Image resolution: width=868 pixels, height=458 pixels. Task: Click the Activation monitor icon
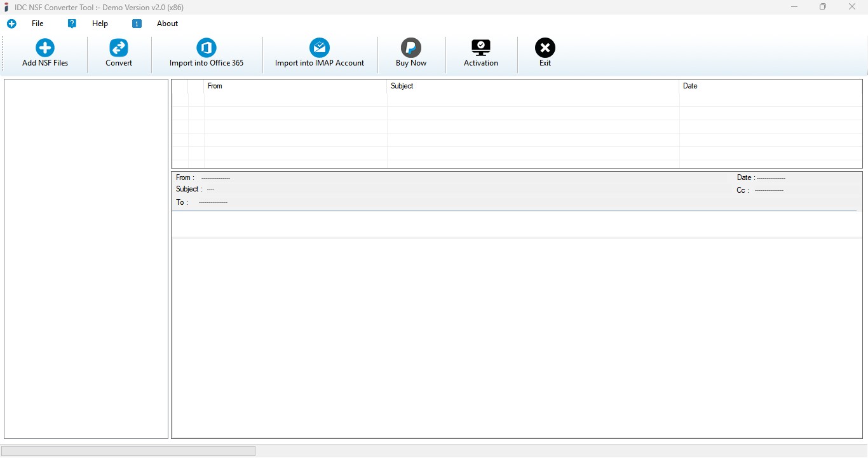click(481, 48)
